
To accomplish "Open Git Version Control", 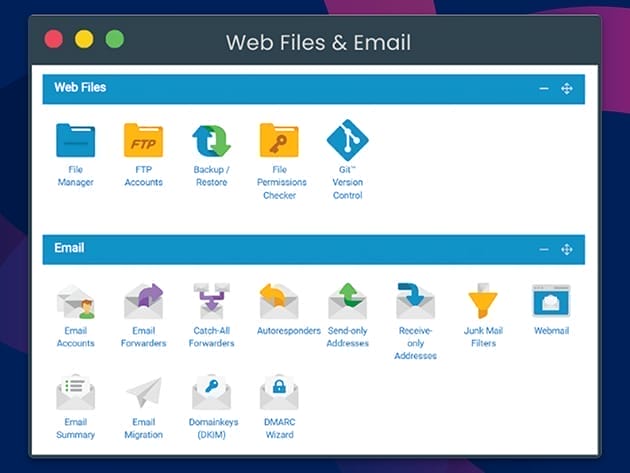I will click(347, 141).
